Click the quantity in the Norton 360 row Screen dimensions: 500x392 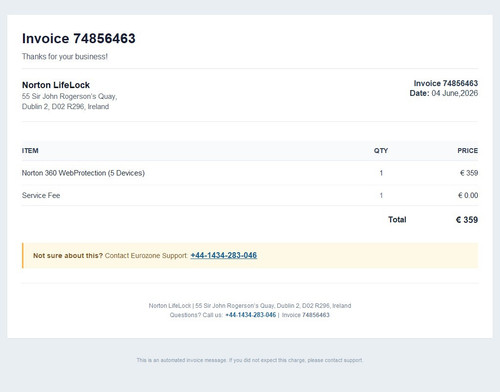381,173
